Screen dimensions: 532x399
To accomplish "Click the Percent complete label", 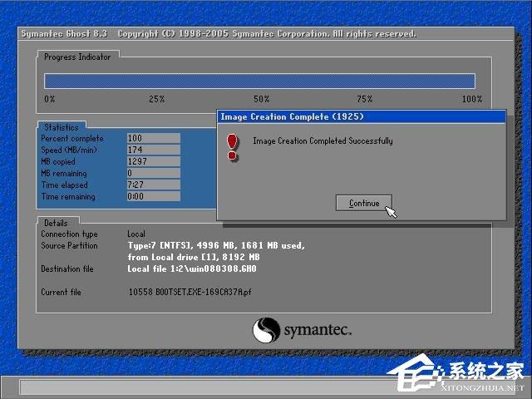I will [x=72, y=138].
